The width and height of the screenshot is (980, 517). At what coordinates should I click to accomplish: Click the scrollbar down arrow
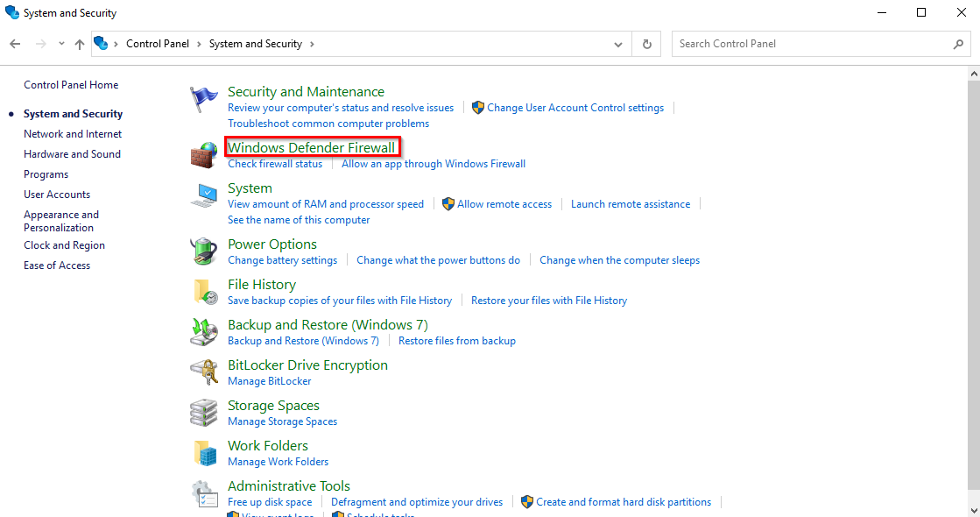[x=974, y=511]
